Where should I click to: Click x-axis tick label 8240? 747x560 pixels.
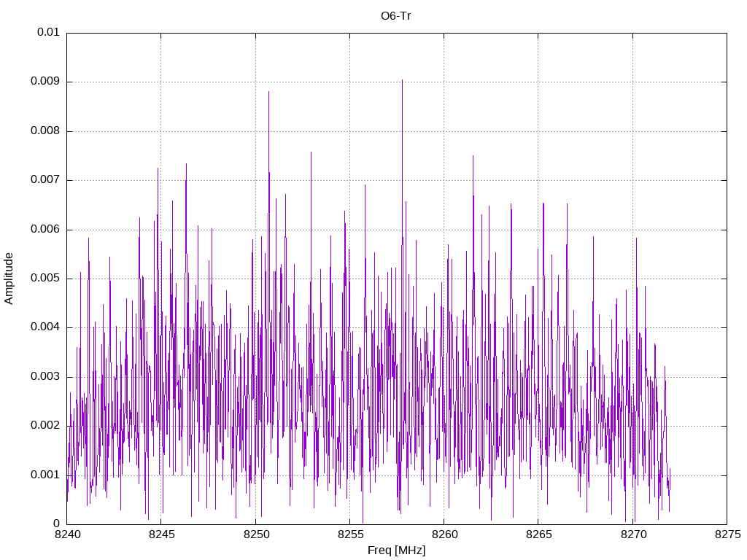coord(67,534)
